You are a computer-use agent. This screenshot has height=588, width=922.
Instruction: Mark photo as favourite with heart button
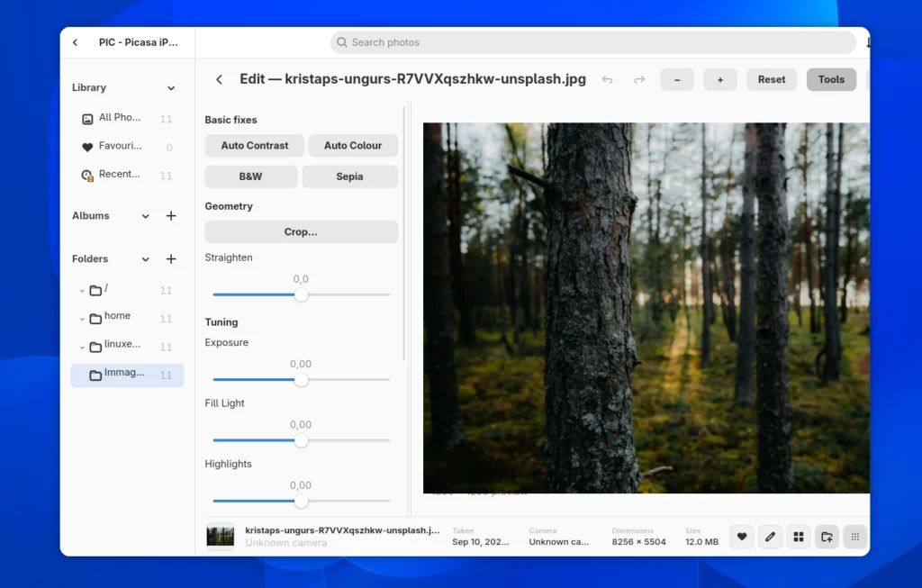tap(742, 537)
